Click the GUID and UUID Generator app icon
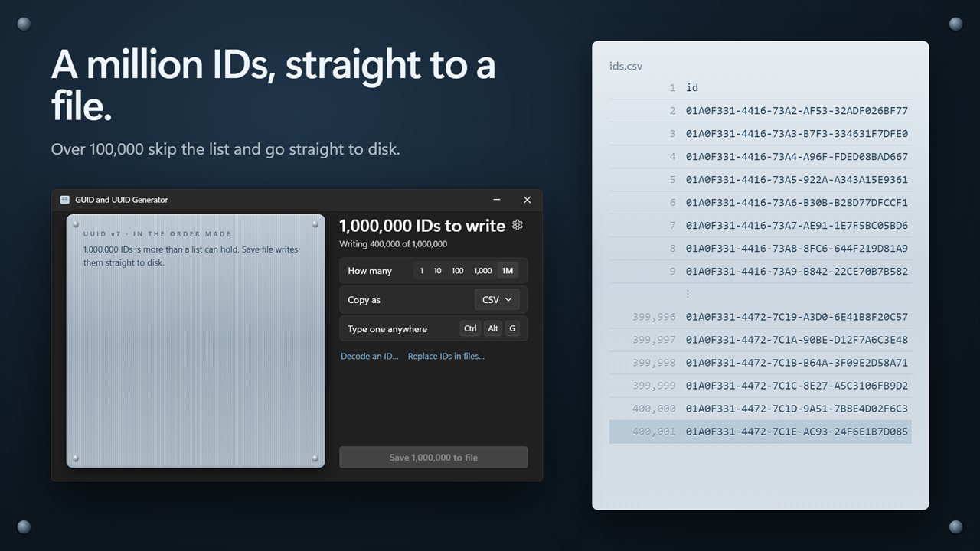 64,200
